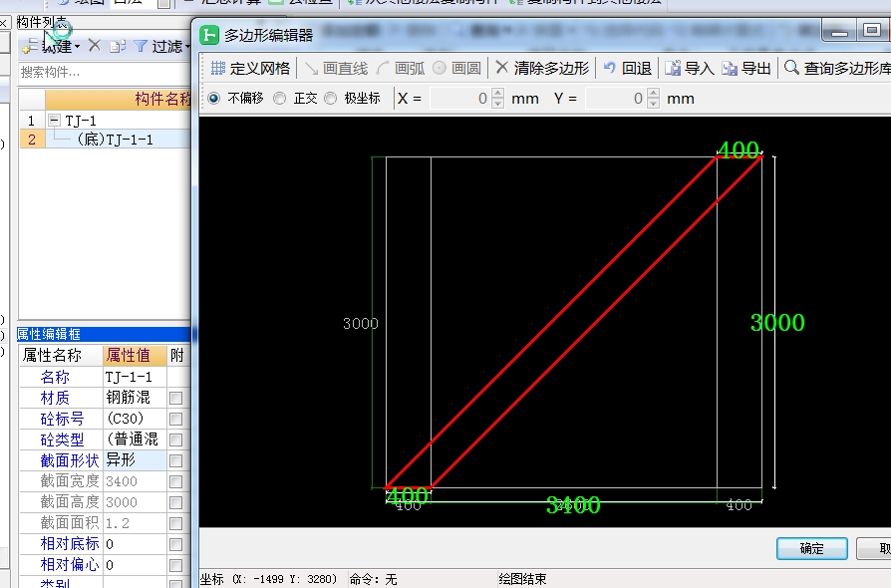Click the 多边形编辑器 app logo icon
891x588 pixels.
[x=209, y=35]
